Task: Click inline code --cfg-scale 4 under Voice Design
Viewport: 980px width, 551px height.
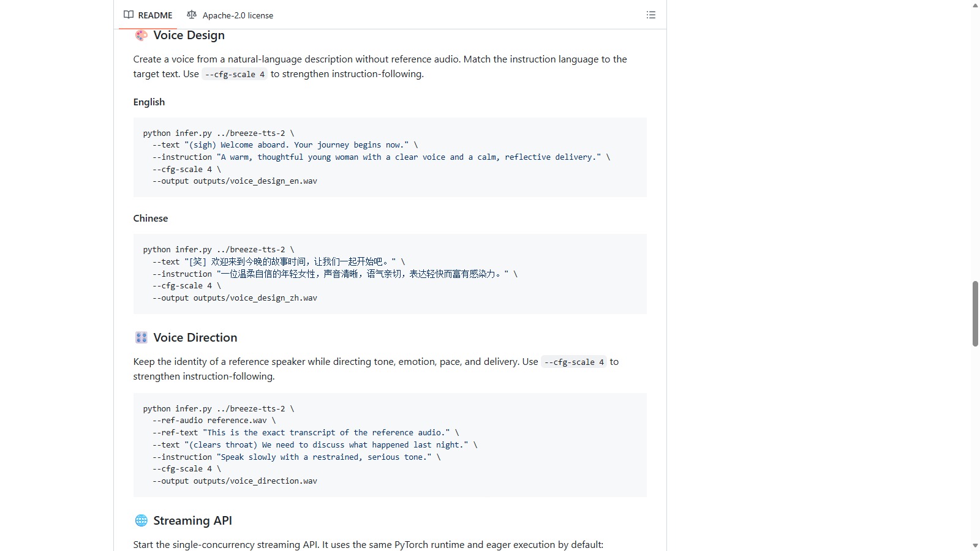Action: (235, 74)
